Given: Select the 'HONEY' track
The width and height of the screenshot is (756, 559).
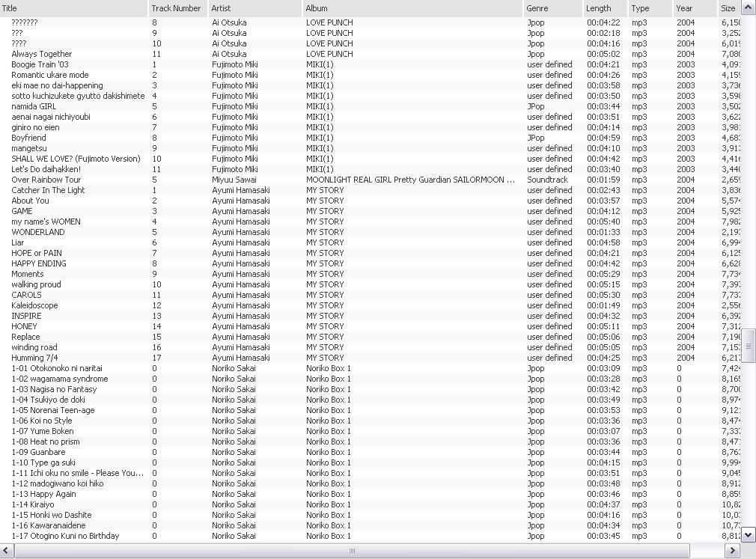Looking at the screenshot, I should 371,327.
